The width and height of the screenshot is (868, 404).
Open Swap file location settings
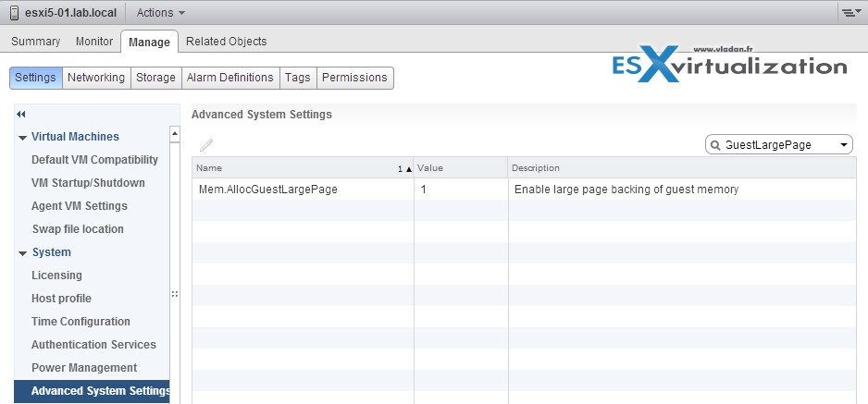[78, 228]
